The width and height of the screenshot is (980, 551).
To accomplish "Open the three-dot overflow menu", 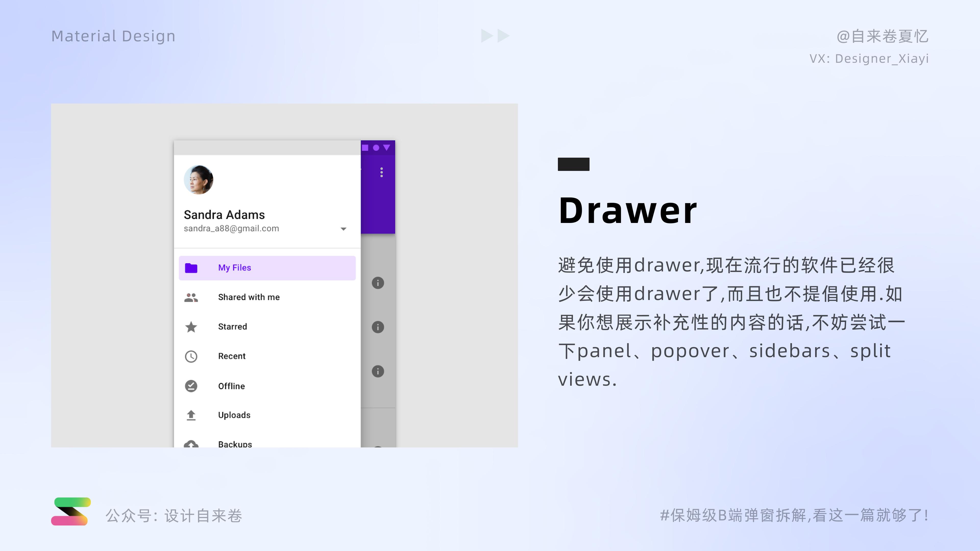I will [x=382, y=172].
